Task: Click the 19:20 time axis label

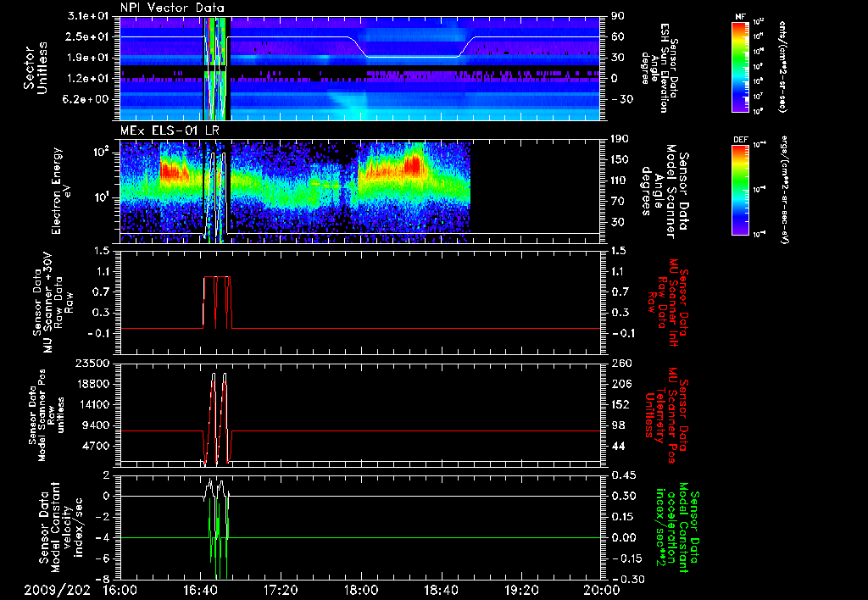Action: point(521,590)
